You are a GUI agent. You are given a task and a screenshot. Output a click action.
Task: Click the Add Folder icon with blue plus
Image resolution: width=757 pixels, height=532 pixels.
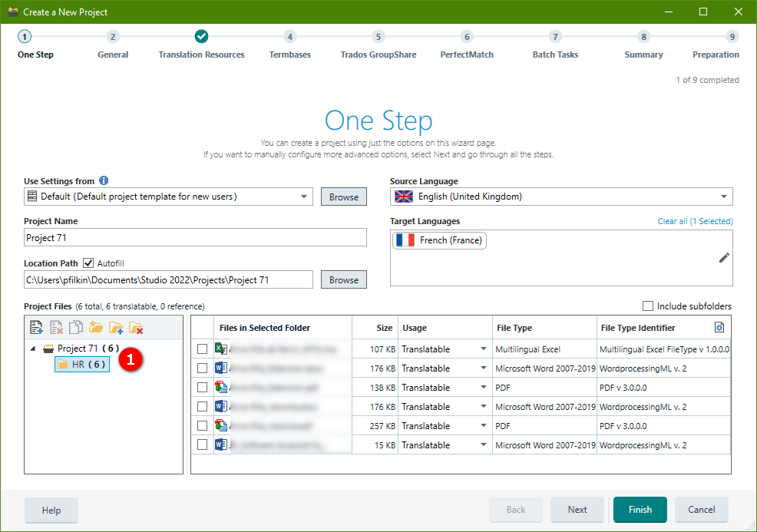pyautogui.click(x=116, y=327)
